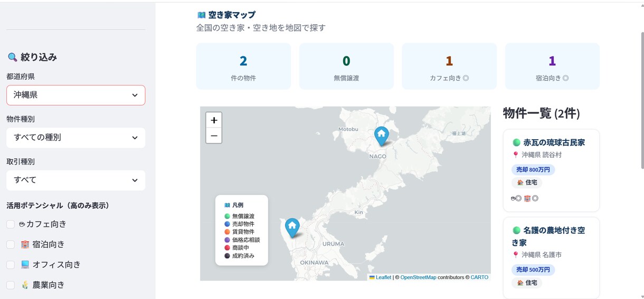Click 住宅 tag on 名護の農地付き空き家 card
The width and height of the screenshot is (644, 299).
527,283
